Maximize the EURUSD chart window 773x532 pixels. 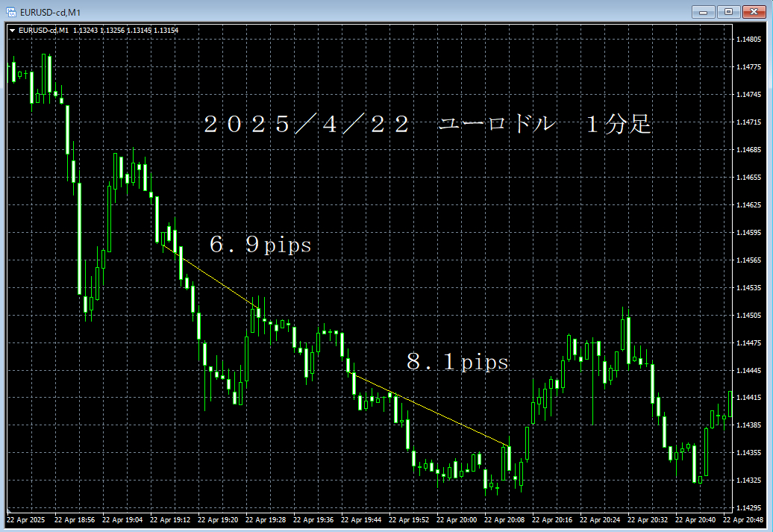click(728, 12)
